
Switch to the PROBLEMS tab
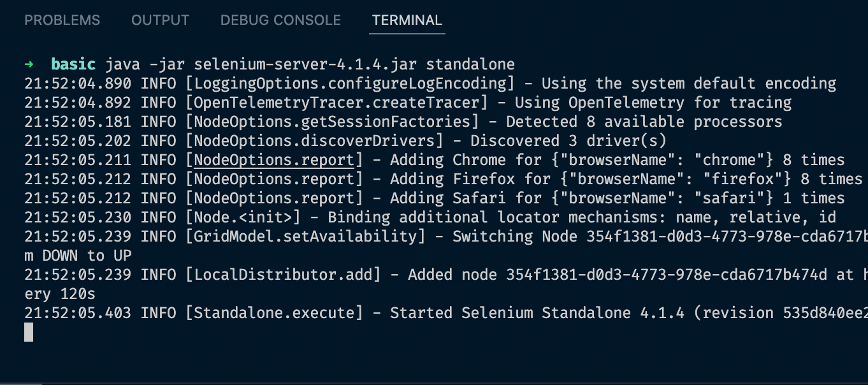point(62,20)
